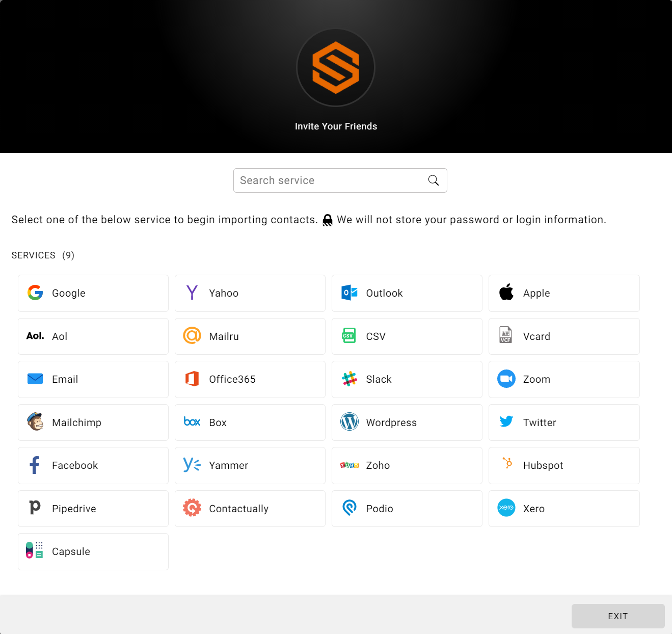Click the green CSV file icon
Screen dimensions: 672x634
click(x=349, y=335)
